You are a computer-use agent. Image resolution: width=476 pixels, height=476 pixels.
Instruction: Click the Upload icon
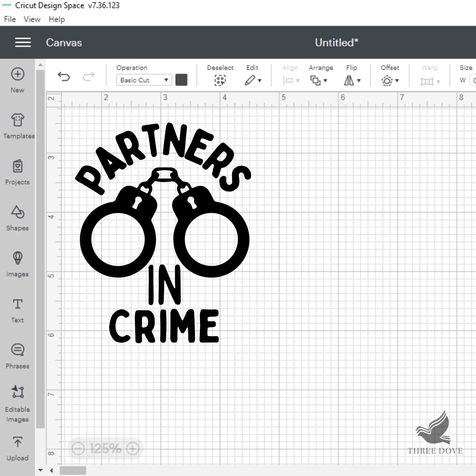coord(17,442)
